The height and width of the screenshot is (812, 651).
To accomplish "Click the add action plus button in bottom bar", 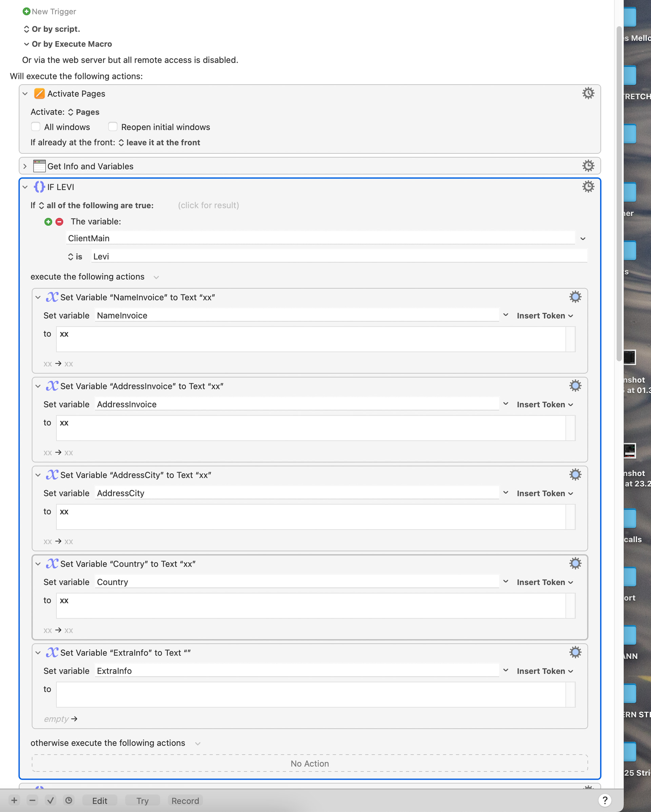I will point(14,800).
